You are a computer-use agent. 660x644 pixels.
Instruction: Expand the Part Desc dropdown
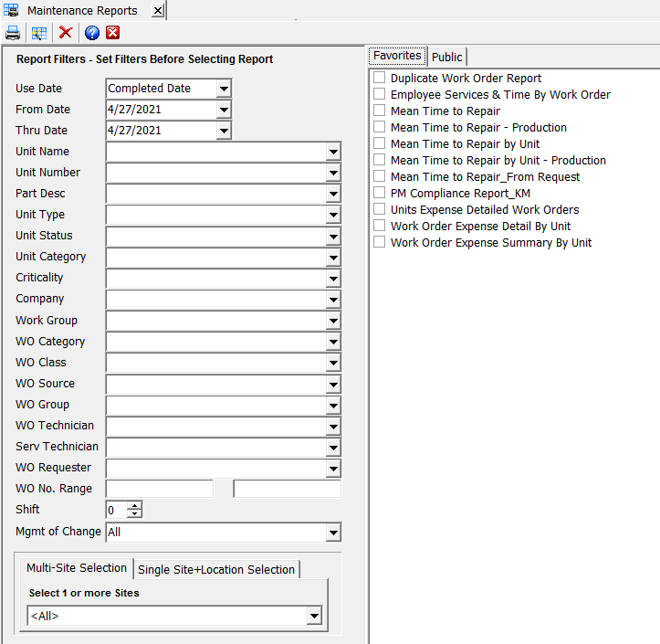tap(333, 195)
